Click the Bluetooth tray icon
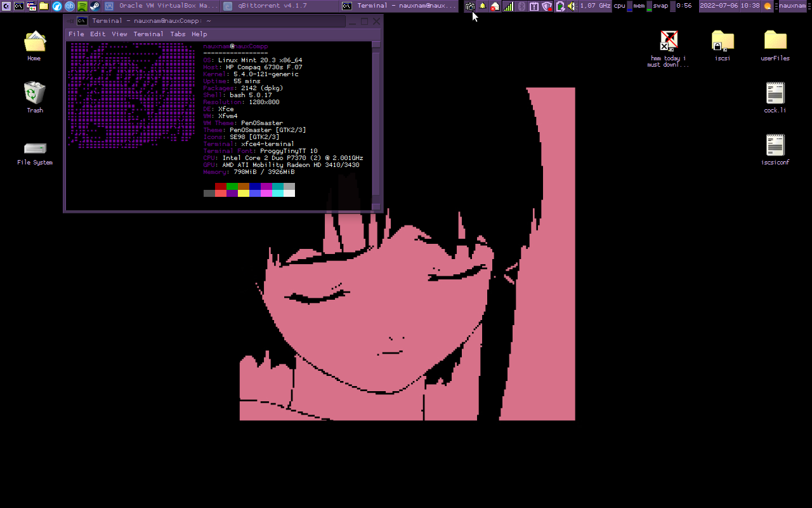Viewport: 812px width, 508px height. 521,6
